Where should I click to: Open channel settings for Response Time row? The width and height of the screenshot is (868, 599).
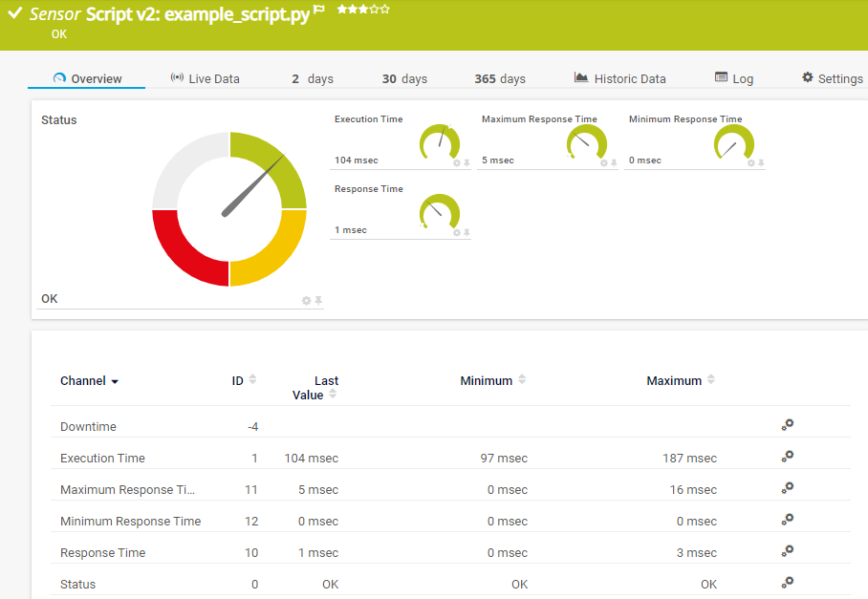(787, 551)
